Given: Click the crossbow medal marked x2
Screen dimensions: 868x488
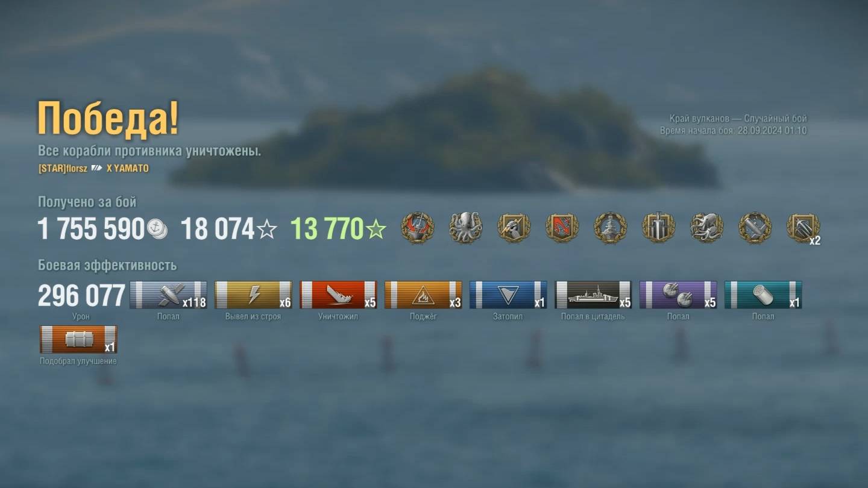Looking at the screenshot, I should [x=804, y=228].
